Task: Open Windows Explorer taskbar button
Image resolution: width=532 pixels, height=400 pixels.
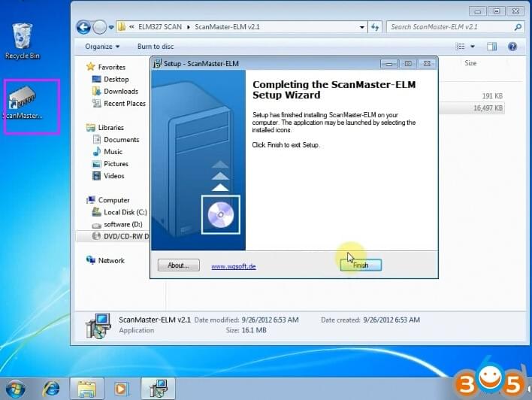Action: 87,389
